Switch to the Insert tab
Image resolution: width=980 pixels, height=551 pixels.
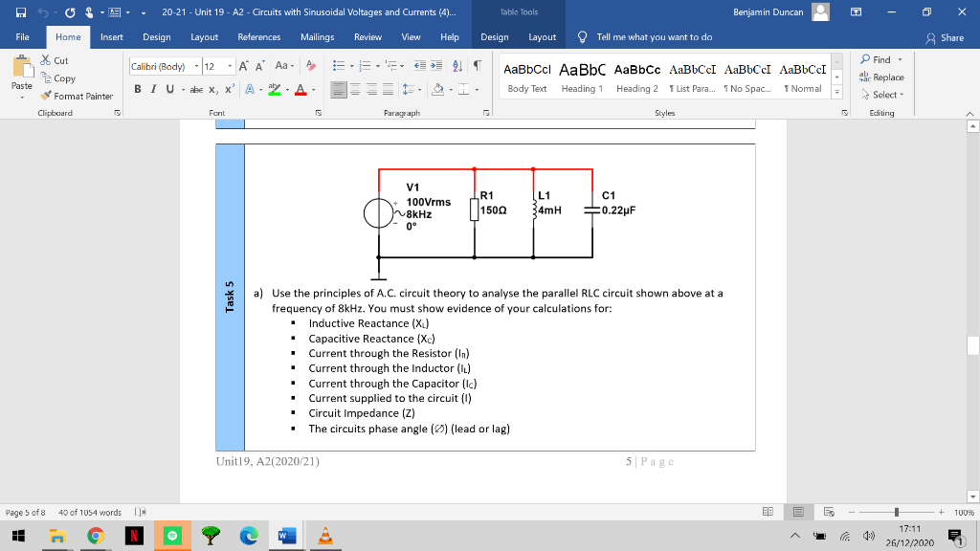111,37
